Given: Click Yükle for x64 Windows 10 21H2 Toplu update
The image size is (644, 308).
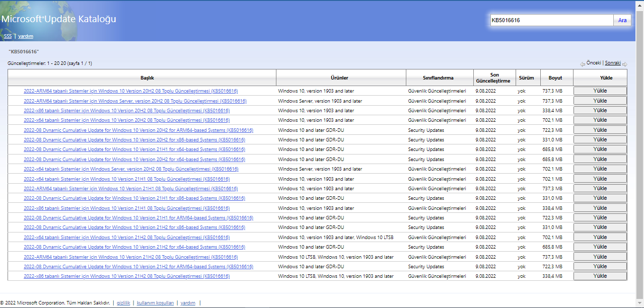Looking at the screenshot, I should 600,237.
